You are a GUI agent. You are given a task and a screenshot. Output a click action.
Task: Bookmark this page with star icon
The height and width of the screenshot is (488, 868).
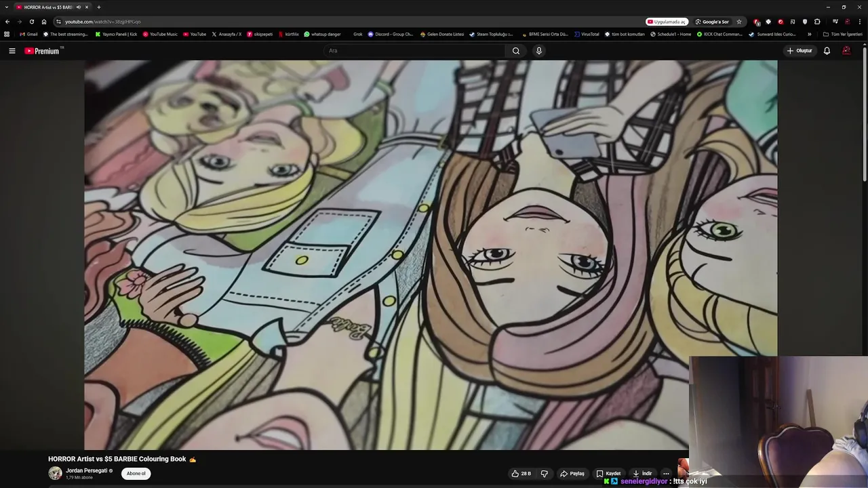coord(739,22)
